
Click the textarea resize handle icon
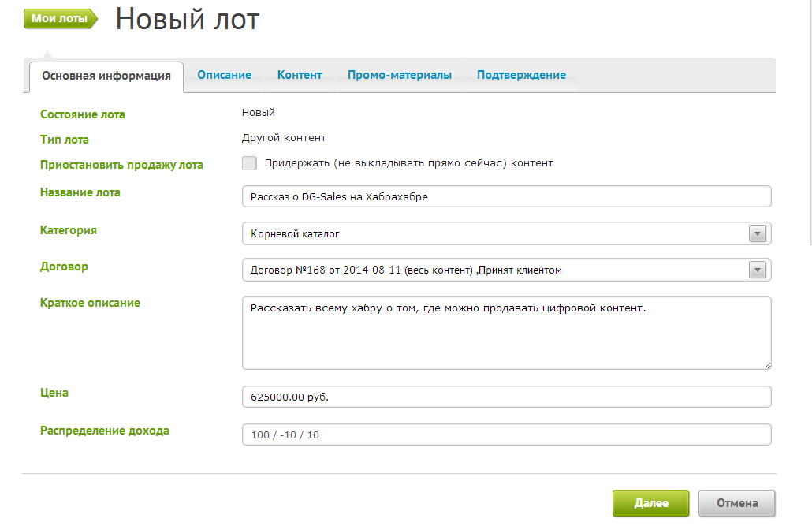click(x=767, y=364)
